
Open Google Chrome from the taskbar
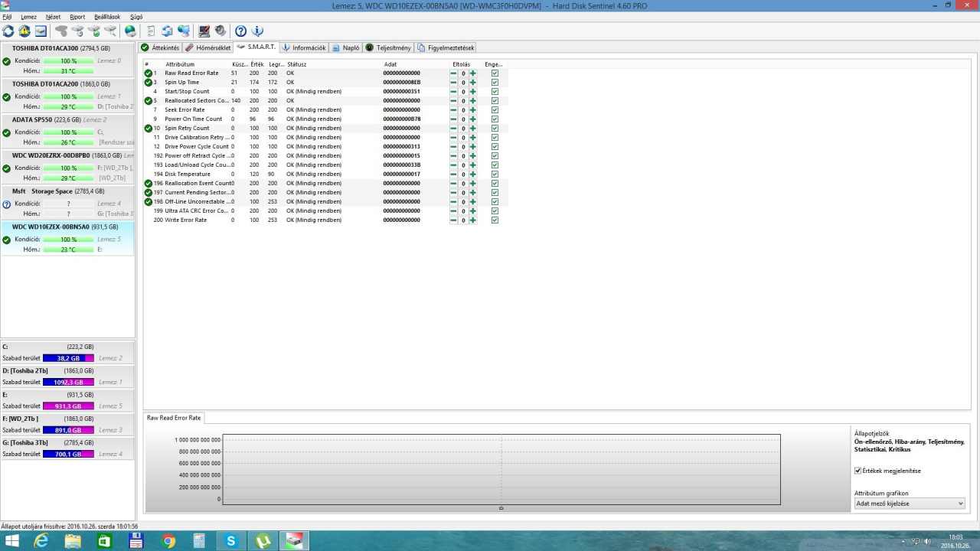168,541
